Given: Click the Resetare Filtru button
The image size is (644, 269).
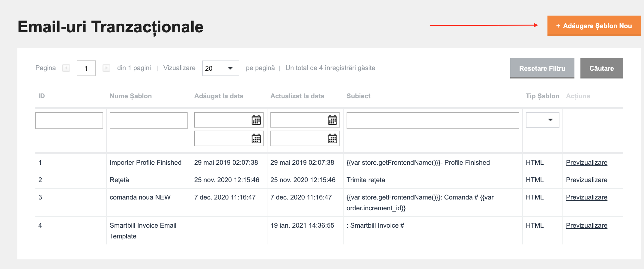Looking at the screenshot, I should tap(542, 68).
